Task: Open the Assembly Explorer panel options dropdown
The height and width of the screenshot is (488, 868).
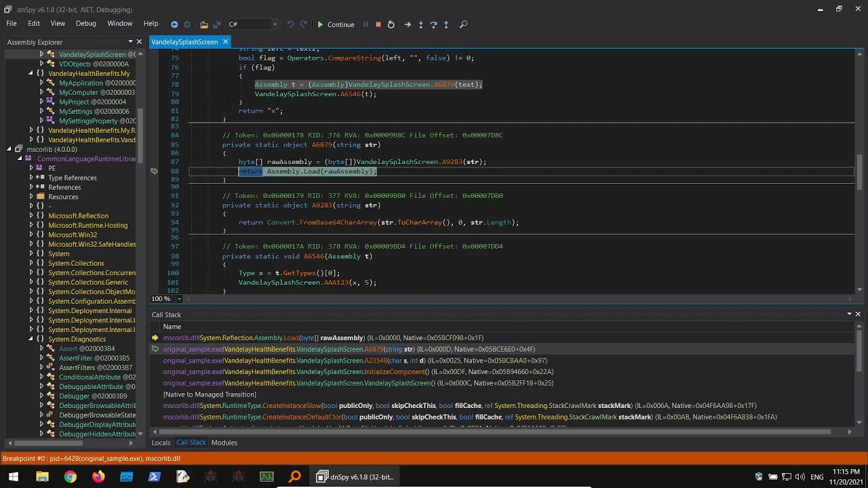Action: pos(130,42)
